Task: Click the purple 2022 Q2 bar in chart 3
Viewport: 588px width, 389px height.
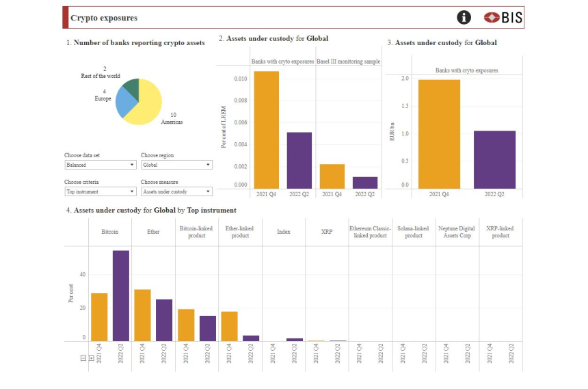Action: coord(494,159)
